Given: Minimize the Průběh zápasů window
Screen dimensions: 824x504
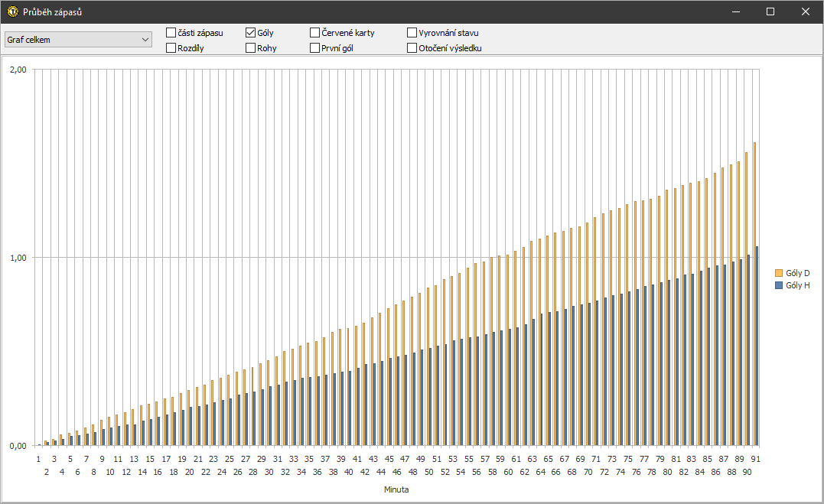Looking at the screenshot, I should 736,11.
